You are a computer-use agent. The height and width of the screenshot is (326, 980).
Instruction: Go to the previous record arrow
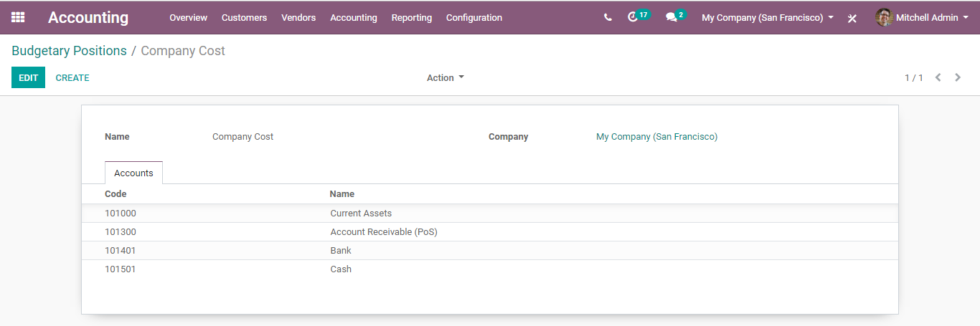click(x=938, y=77)
